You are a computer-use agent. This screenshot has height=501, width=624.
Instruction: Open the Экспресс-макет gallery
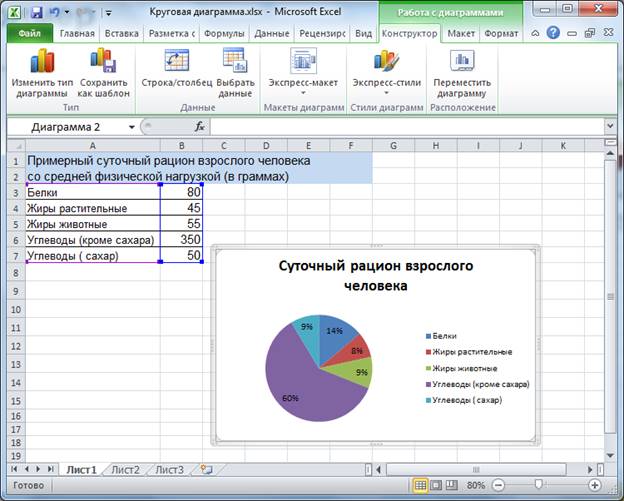(x=303, y=72)
